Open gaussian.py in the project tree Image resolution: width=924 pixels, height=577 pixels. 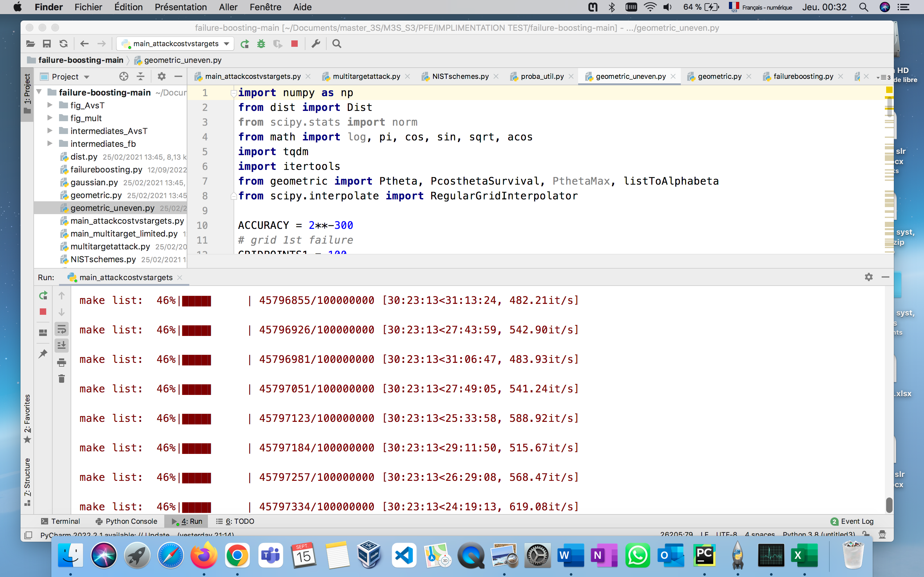94,182
